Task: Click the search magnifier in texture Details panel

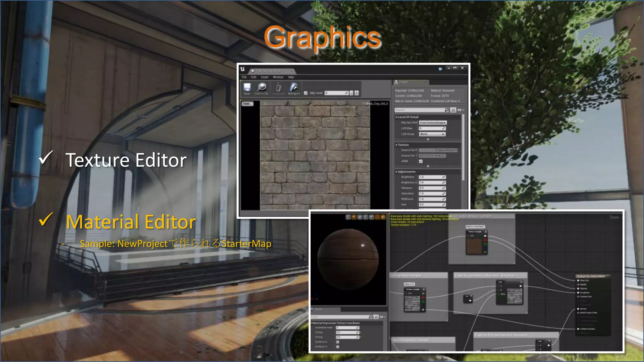Action: (x=447, y=110)
